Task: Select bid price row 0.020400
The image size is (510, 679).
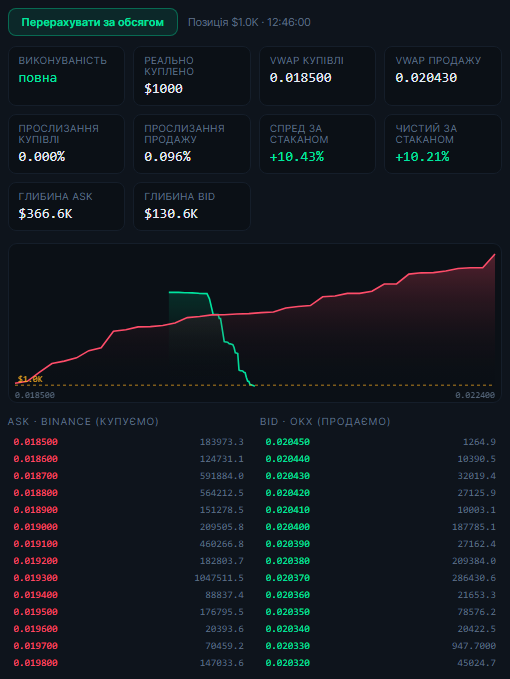Action: (380, 527)
